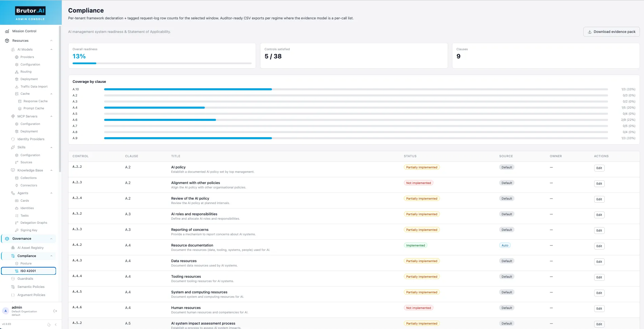This screenshot has height=329, width=644.
Task: Click the overall readiness progress bar
Action: coord(162,63)
